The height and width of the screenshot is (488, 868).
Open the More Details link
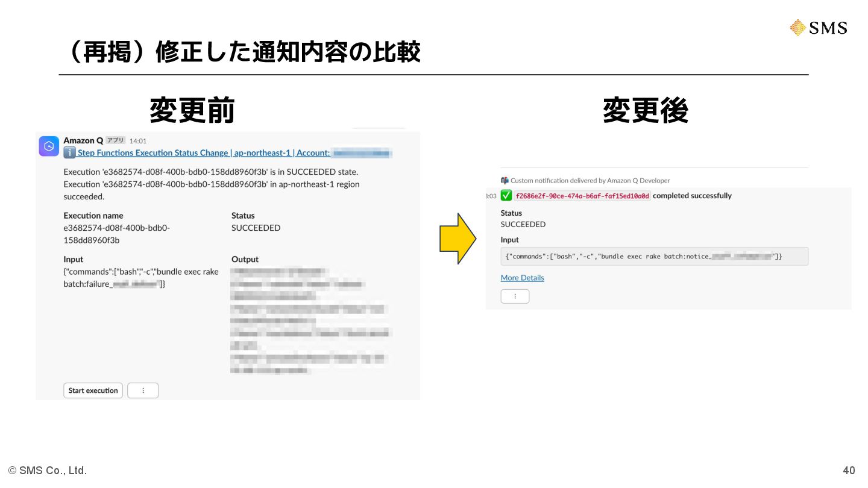coord(522,278)
